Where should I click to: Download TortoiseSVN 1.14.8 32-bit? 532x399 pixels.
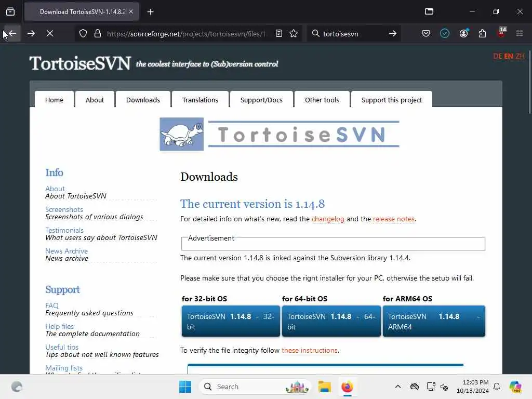point(231,321)
